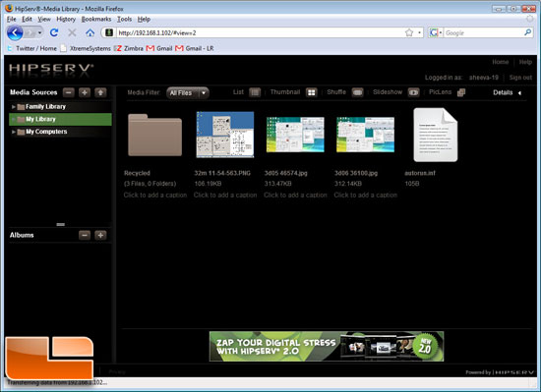
Task: Click the Media Sources upload arrow icon
Action: coord(100,92)
